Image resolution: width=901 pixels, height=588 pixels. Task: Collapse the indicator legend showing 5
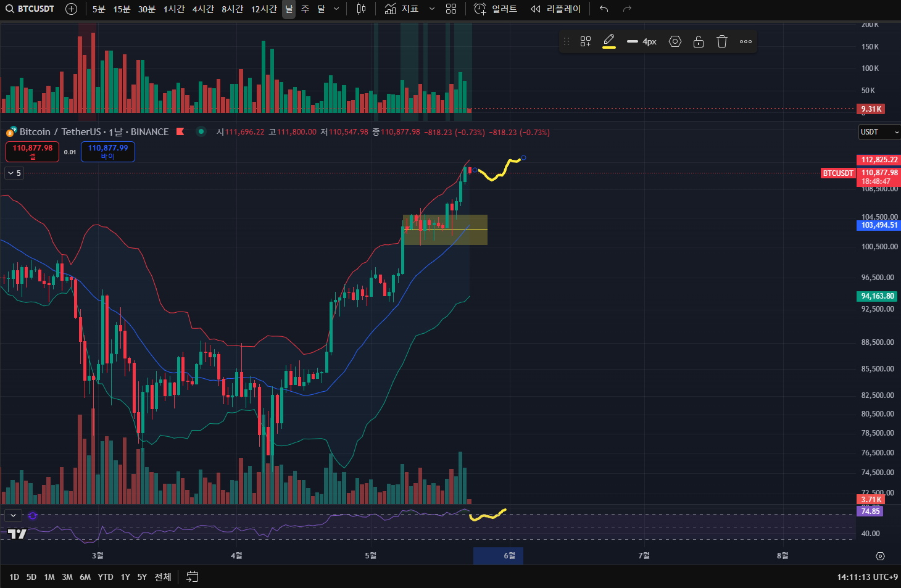14,173
